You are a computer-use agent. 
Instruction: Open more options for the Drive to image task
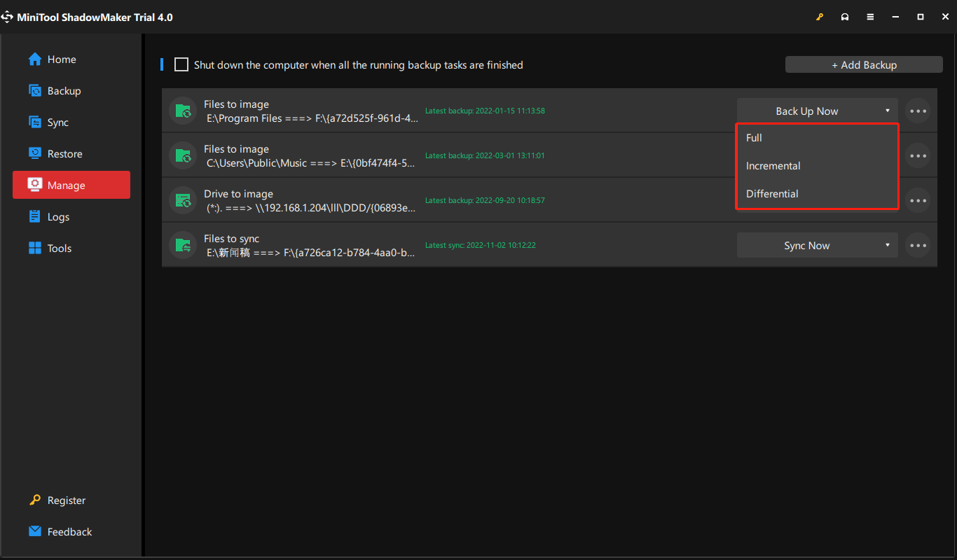click(x=918, y=200)
